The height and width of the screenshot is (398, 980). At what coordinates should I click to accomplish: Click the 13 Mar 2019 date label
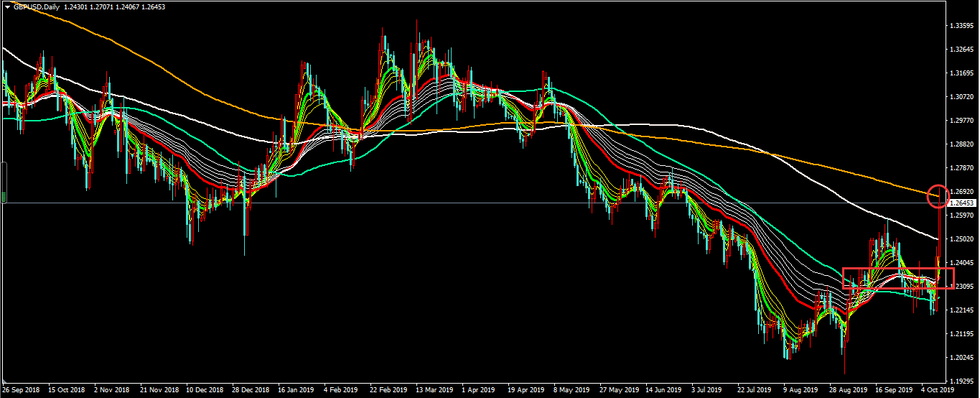(433, 391)
